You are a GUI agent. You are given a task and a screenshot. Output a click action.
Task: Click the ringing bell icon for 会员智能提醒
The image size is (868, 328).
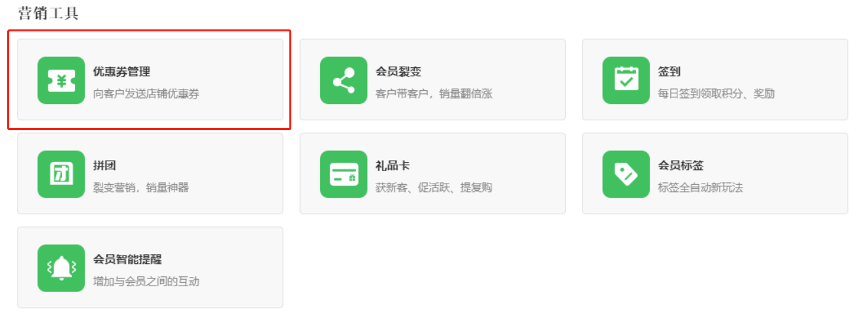(x=61, y=268)
